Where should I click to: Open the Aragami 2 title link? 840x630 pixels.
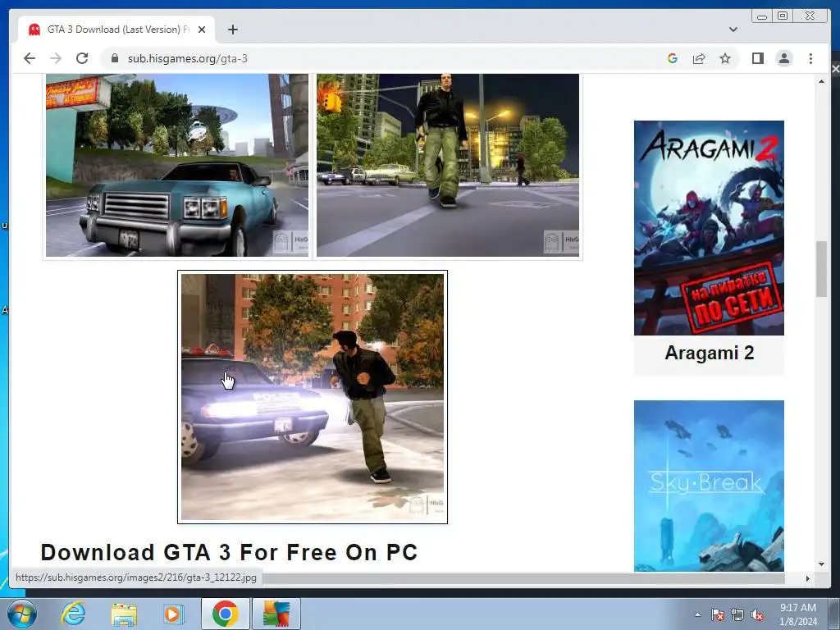tap(709, 353)
